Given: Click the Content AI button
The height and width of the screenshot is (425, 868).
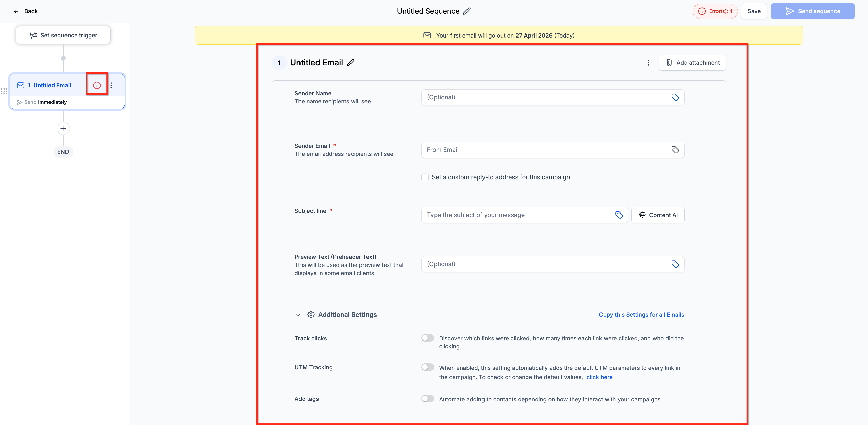Looking at the screenshot, I should (x=658, y=215).
